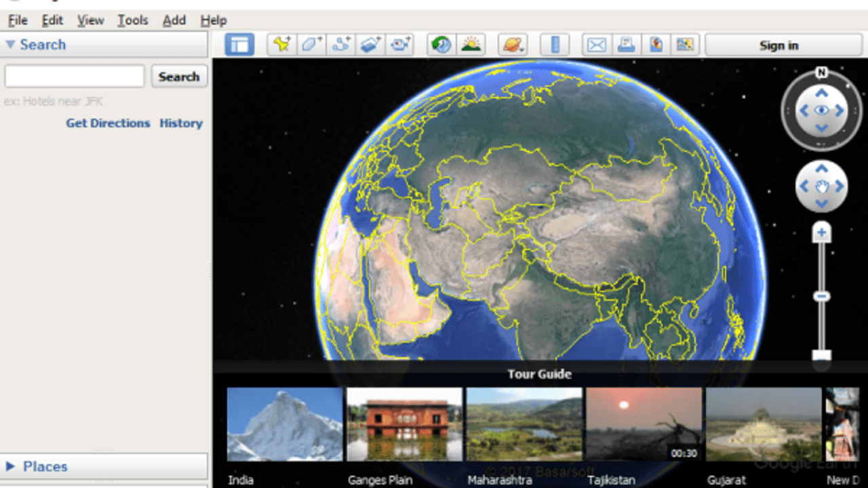Click the zoom slider handle
This screenshot has width=868, height=488.
tap(822, 296)
